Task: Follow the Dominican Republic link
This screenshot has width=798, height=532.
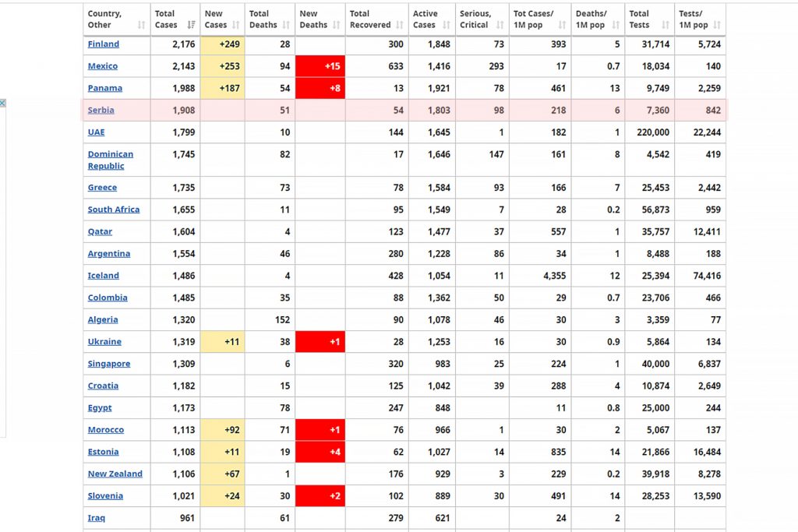Action: click(x=110, y=160)
